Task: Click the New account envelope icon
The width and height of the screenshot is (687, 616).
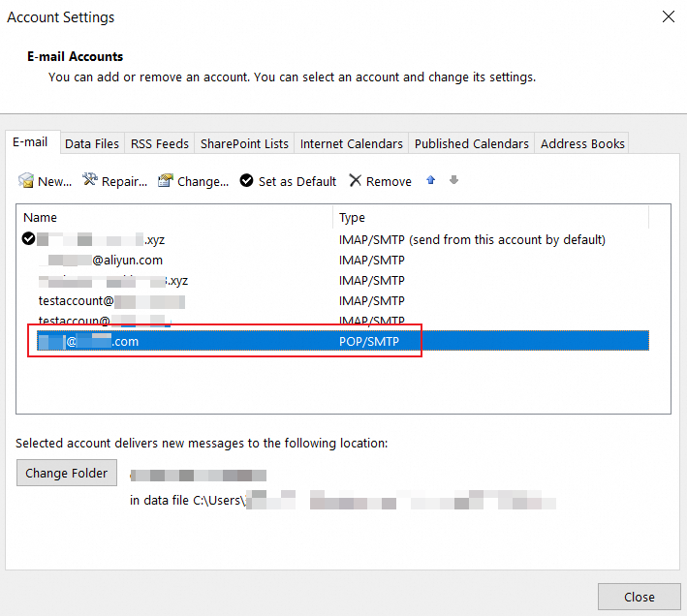Action: point(26,180)
